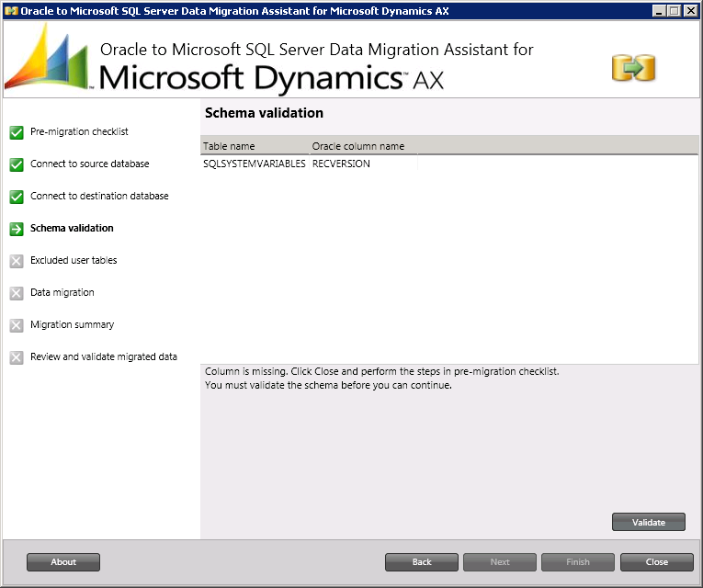Click the database migration icon in the header
Screen dimensions: 703x588
pos(633,67)
